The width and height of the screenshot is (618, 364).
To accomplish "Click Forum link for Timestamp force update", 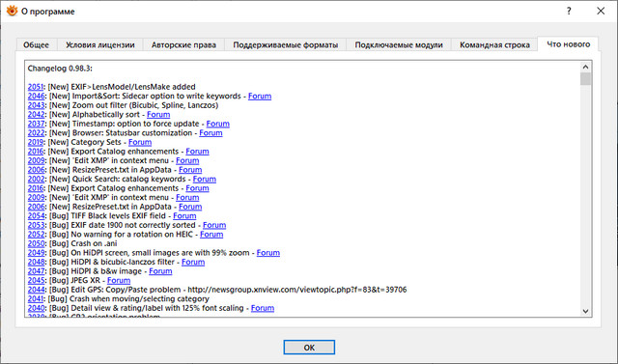I will (x=218, y=124).
